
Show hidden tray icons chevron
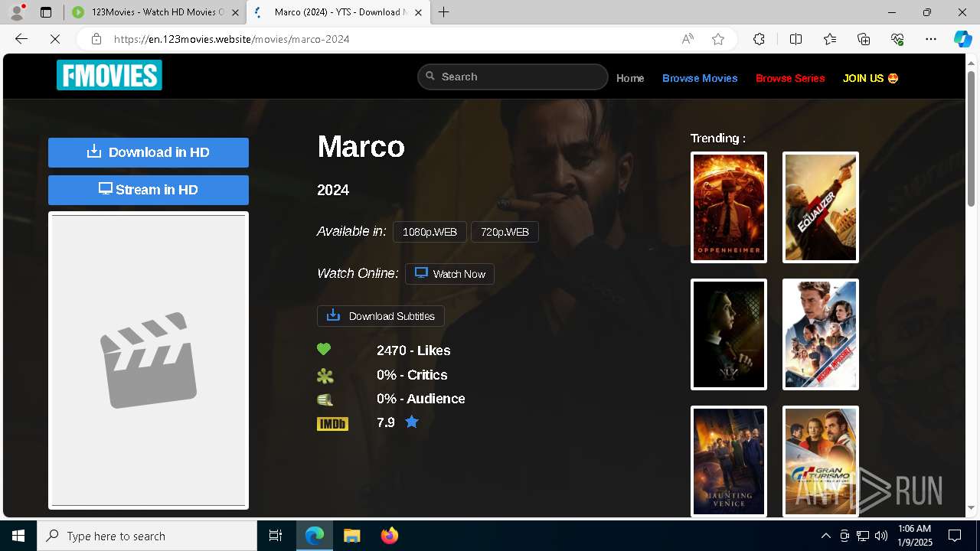point(825,536)
